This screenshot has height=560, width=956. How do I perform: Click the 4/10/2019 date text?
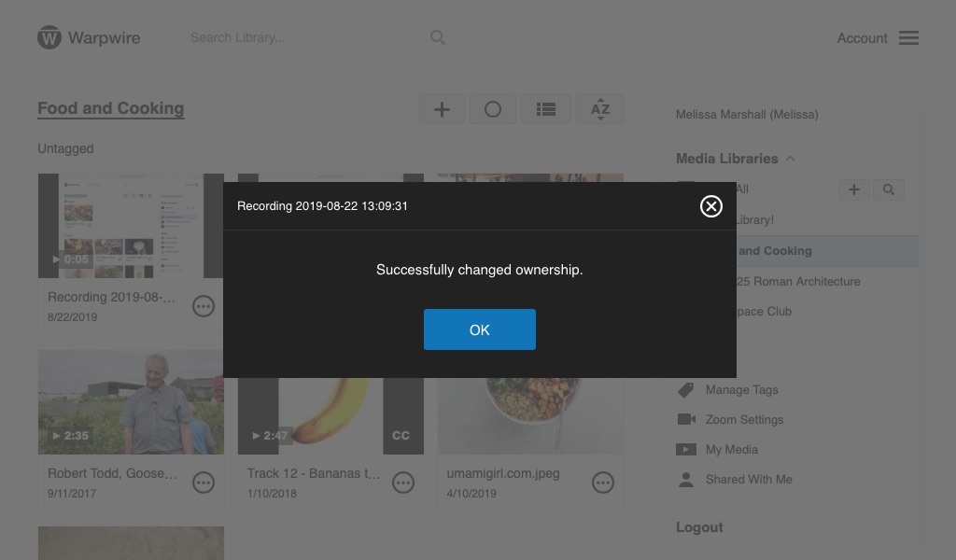click(x=471, y=494)
